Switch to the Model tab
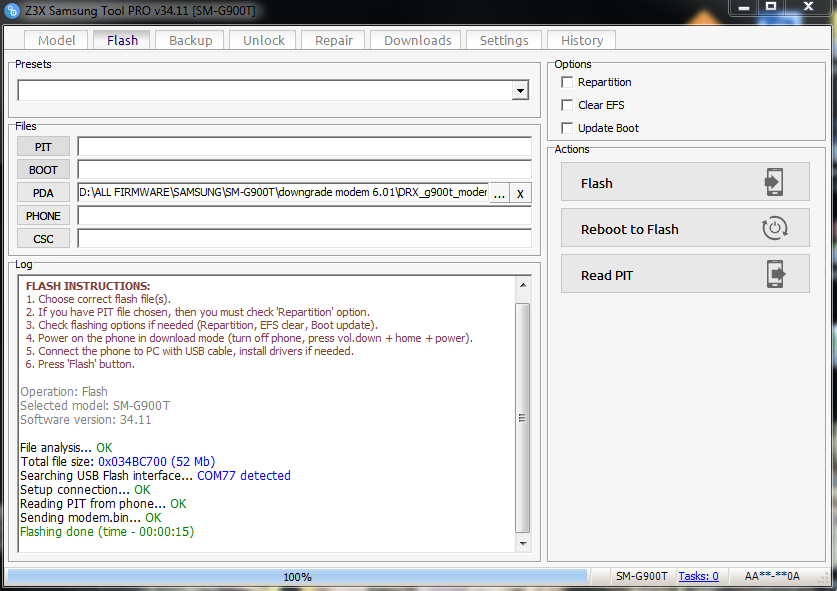837x591 pixels. point(57,41)
